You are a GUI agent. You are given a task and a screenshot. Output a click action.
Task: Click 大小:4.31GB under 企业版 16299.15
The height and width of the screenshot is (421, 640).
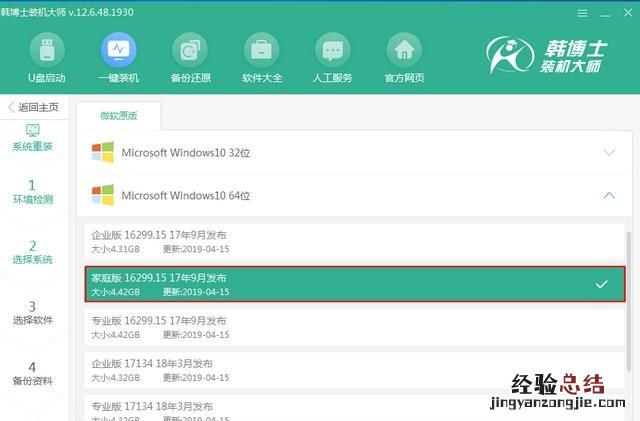[116, 249]
